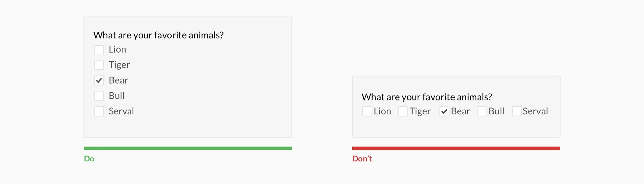
Task: Click the favorite animals question above the vertical list
Action: 158,35
